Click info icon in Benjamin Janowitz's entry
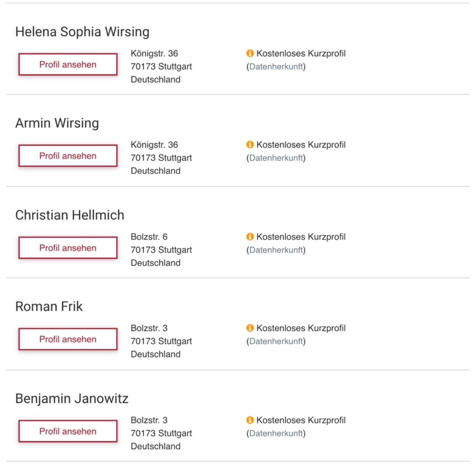Image resolution: width=476 pixels, height=465 pixels. click(250, 420)
